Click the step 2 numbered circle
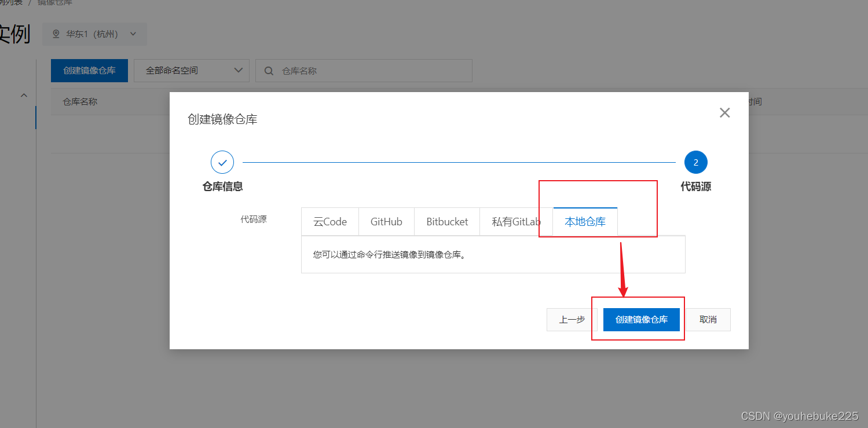The width and height of the screenshot is (868, 428). point(695,163)
